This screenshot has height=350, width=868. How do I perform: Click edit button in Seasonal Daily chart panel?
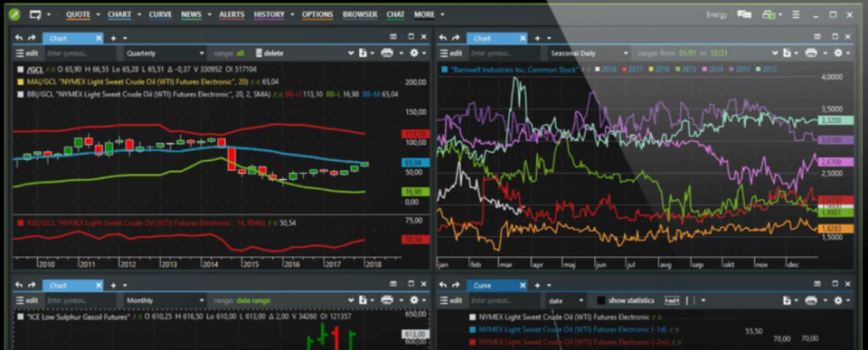click(450, 53)
